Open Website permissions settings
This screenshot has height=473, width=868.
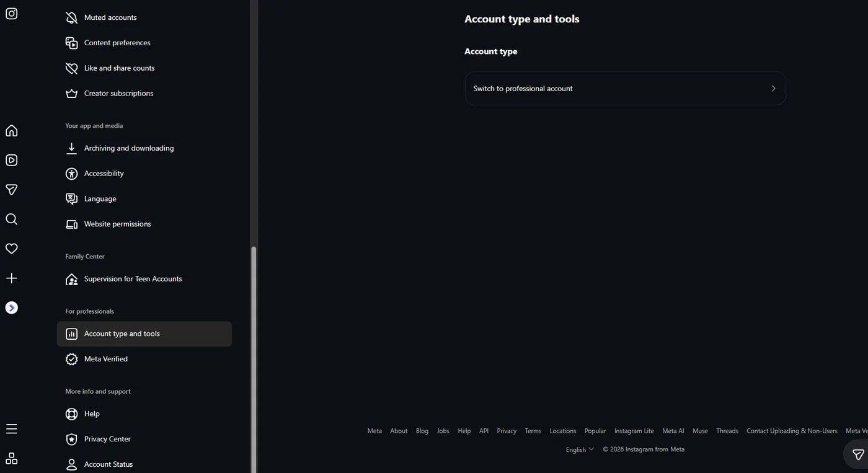click(144, 224)
